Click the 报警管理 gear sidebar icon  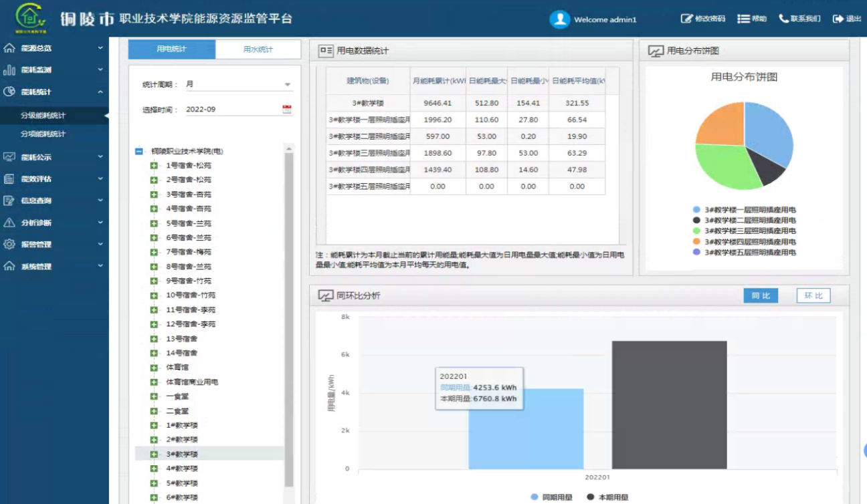[9, 244]
